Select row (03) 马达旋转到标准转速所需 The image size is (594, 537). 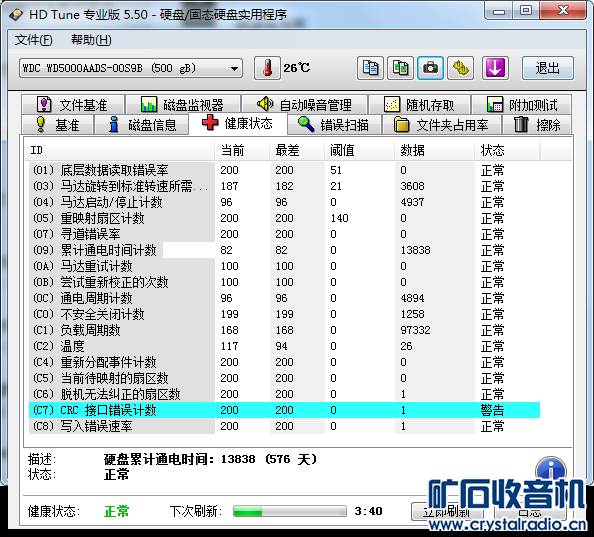point(284,186)
